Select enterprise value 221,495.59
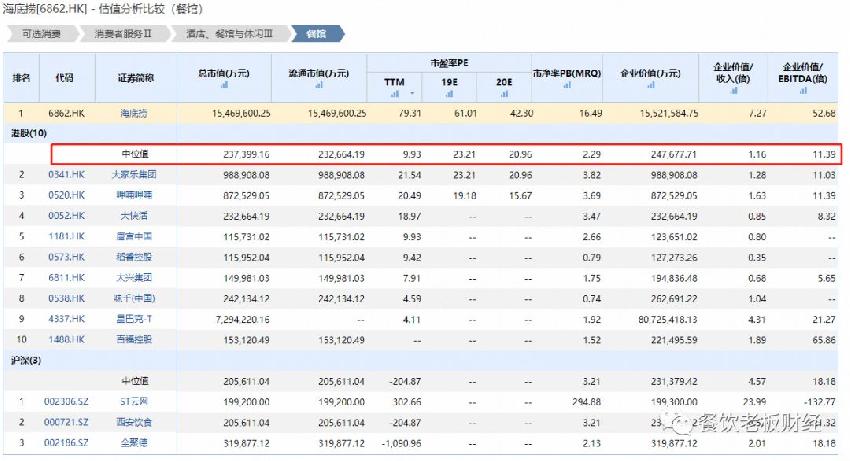The image size is (850, 461). click(674, 340)
